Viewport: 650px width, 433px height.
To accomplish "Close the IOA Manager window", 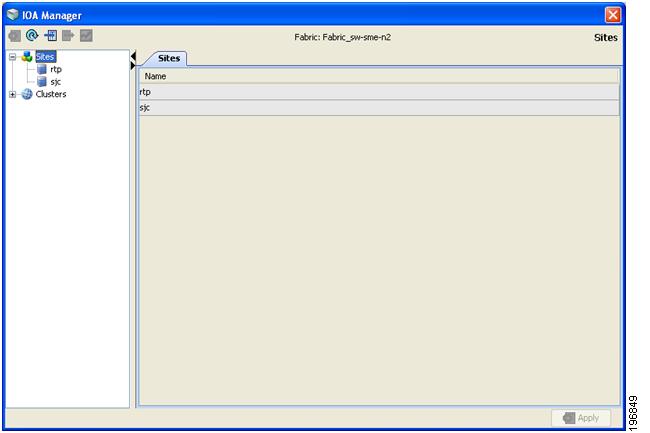I will [x=613, y=15].
